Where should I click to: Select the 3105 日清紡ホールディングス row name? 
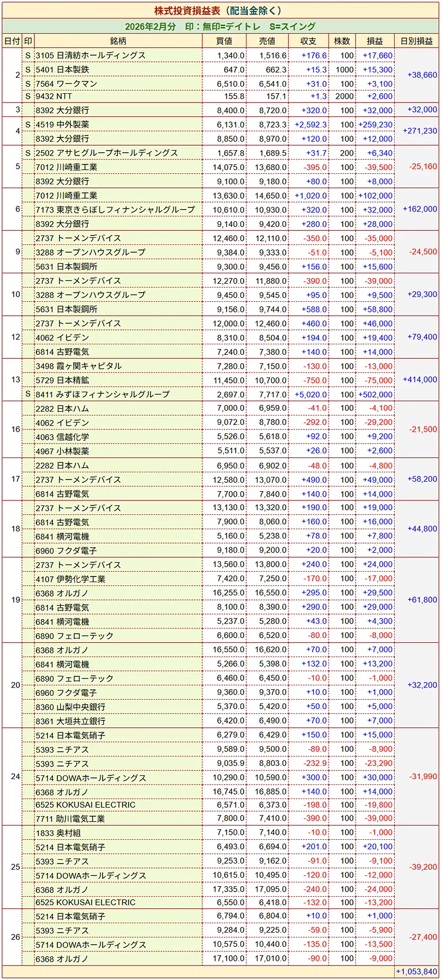91,55
